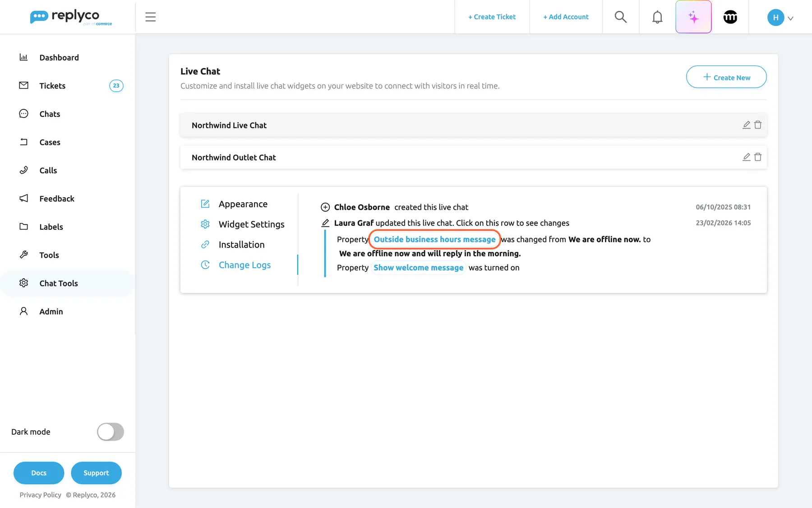
Task: Click the Tickets count badge 23
Action: tap(116, 86)
